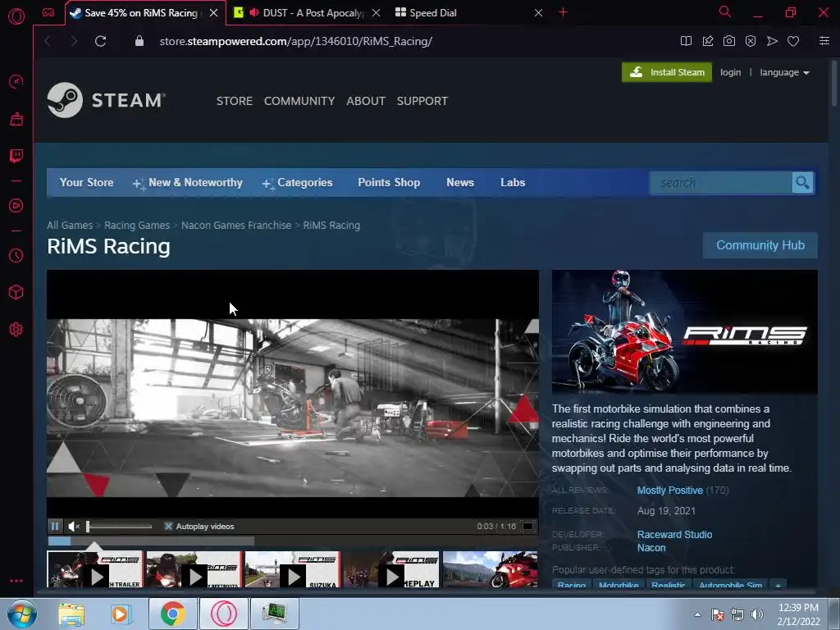Select the Suzuka video thumbnail
Screen dimensions: 840x630
(x=293, y=570)
